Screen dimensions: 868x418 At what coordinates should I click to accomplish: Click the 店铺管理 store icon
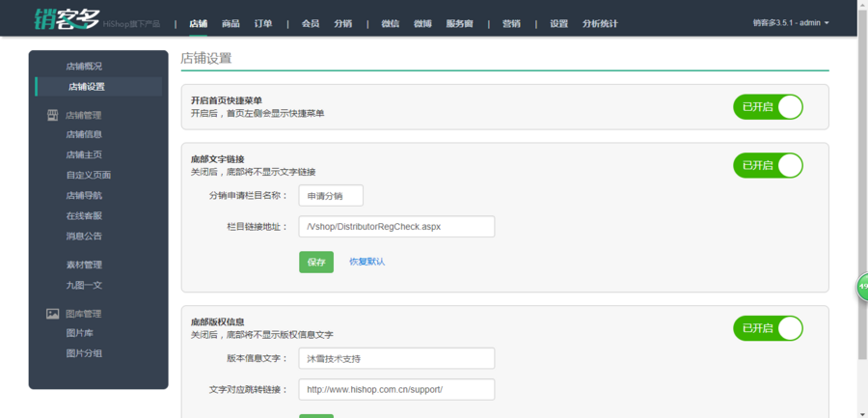tap(52, 115)
